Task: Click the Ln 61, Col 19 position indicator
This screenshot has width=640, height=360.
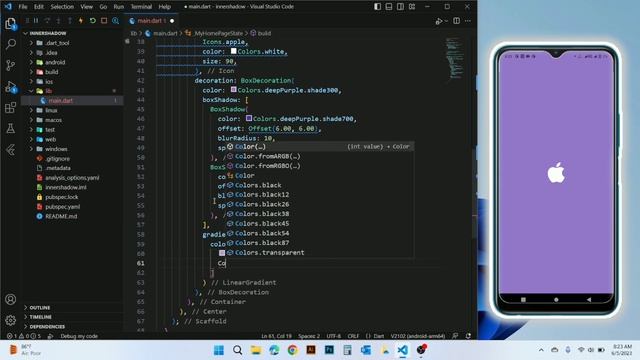Action: point(276,336)
